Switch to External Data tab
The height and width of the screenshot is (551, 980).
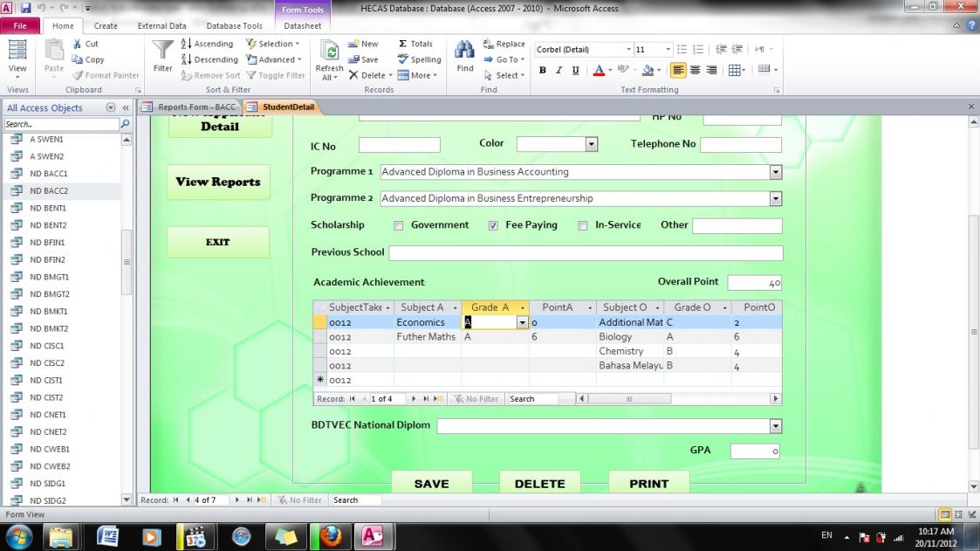point(161,25)
